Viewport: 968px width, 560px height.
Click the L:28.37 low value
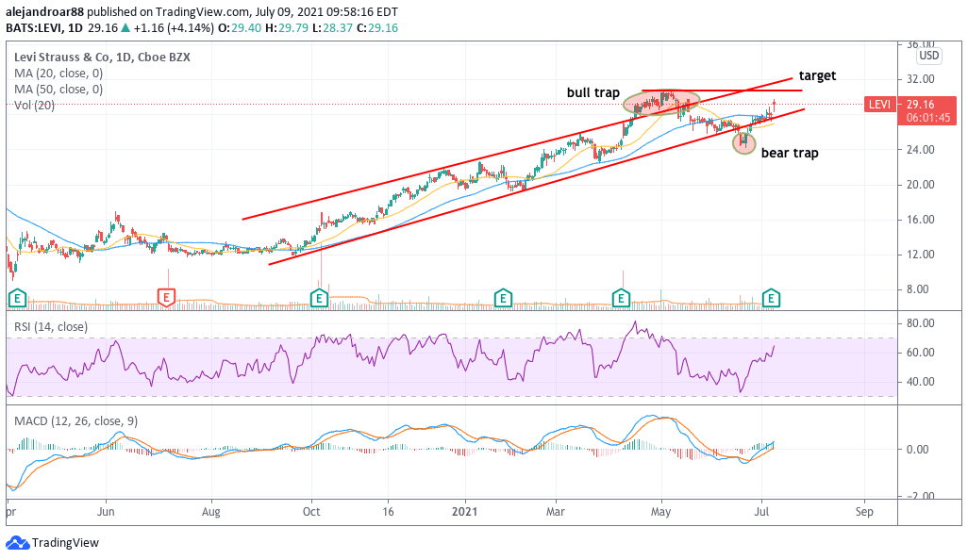[332, 27]
